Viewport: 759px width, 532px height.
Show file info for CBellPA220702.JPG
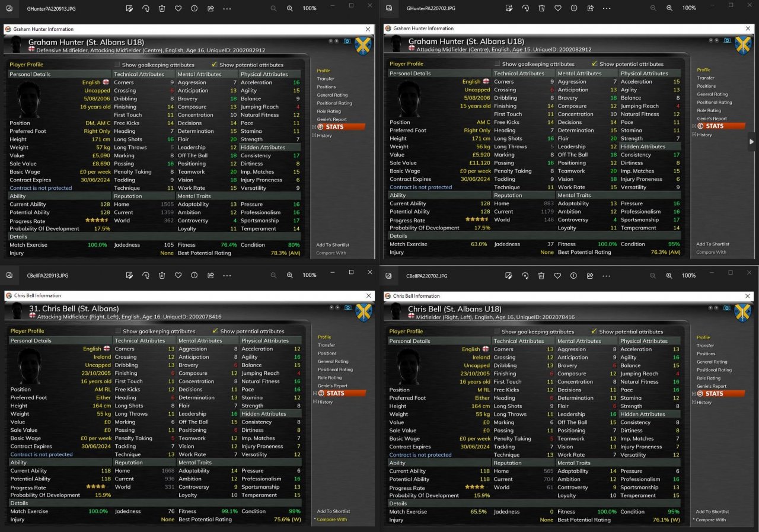click(574, 276)
